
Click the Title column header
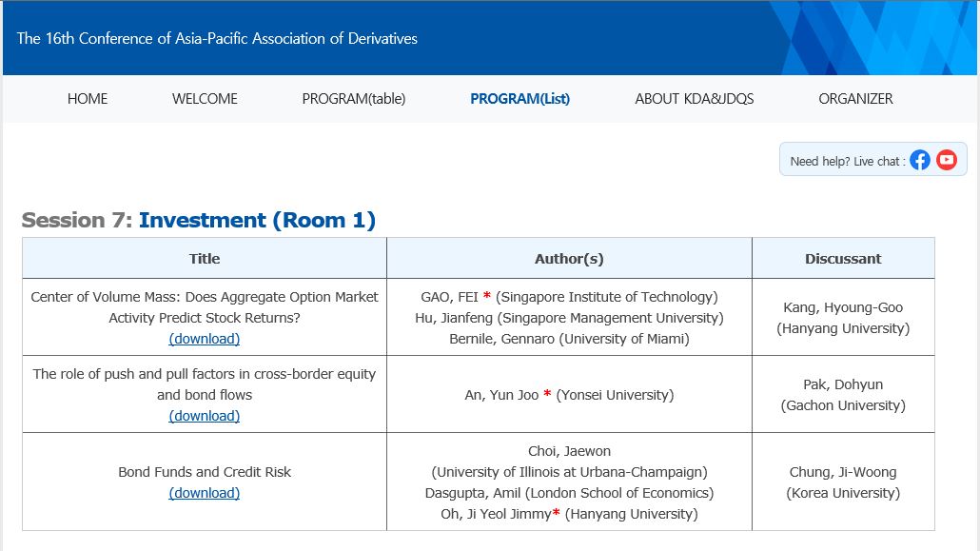[x=205, y=258]
